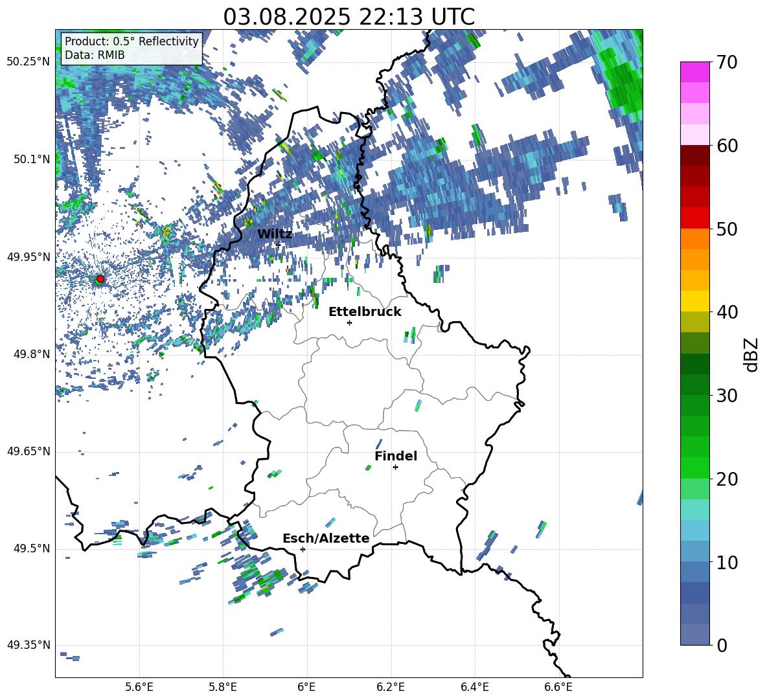The image size is (767, 700).
Task: Pick the magenta swatch at colorbar top
Action: click(x=694, y=72)
